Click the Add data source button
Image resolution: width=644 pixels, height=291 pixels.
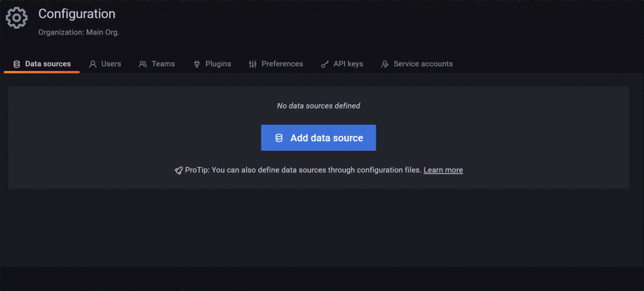[318, 138]
